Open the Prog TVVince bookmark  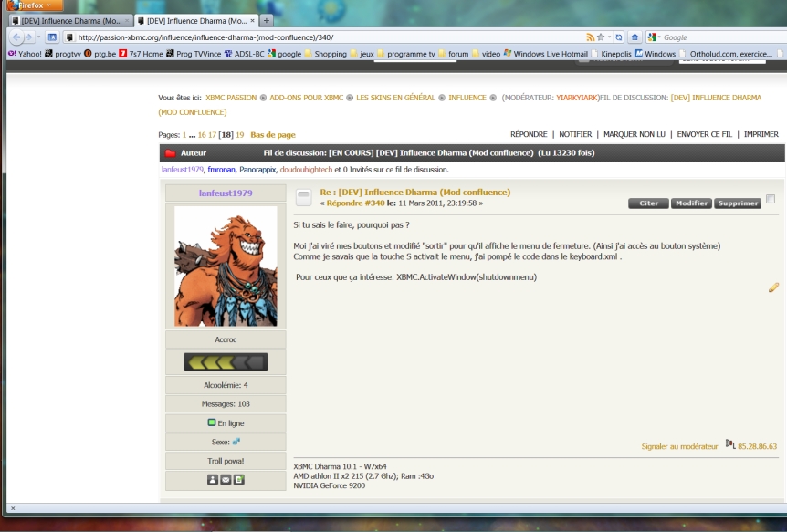click(194, 54)
